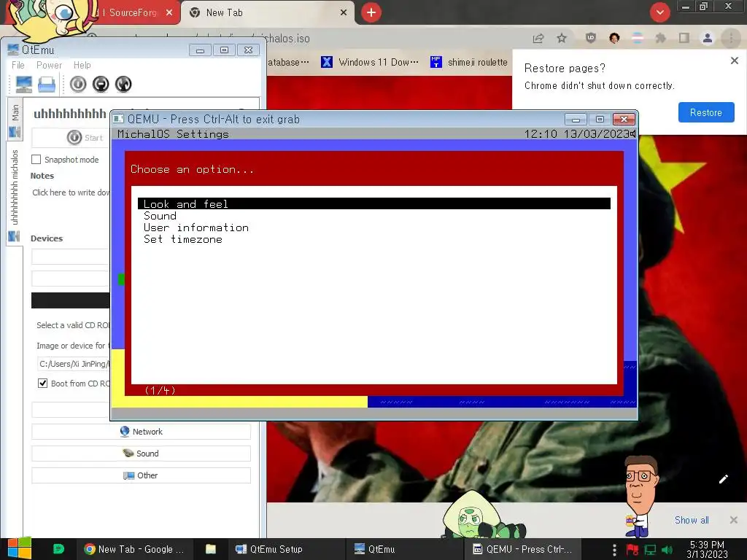Open the Chrome three-dot menu
The width and height of the screenshot is (747, 560).
click(731, 38)
